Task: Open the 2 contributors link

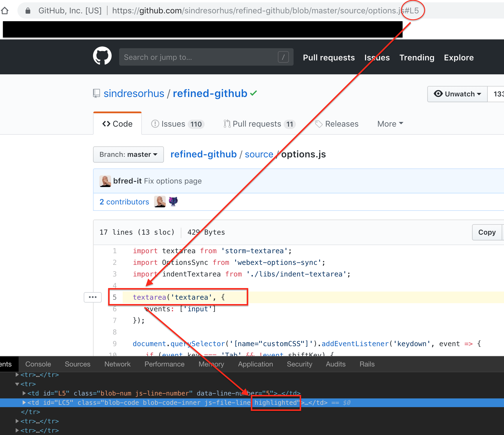Action: pyautogui.click(x=124, y=202)
